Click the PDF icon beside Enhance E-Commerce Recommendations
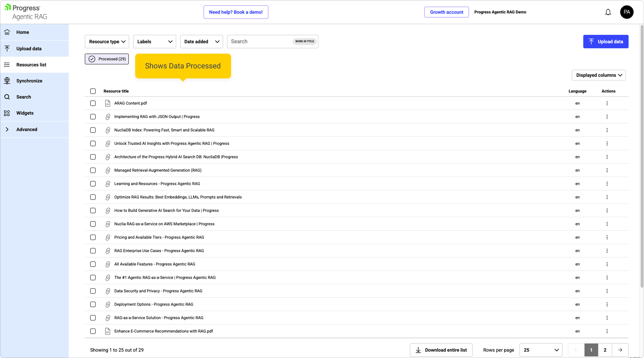The height and width of the screenshot is (358, 644). coord(107,331)
